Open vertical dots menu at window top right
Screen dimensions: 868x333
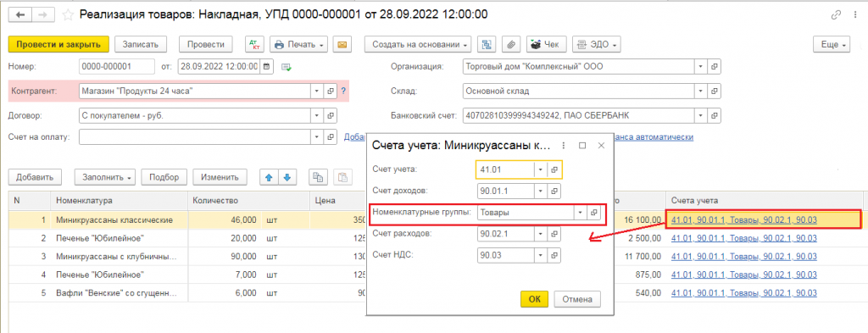854,15
